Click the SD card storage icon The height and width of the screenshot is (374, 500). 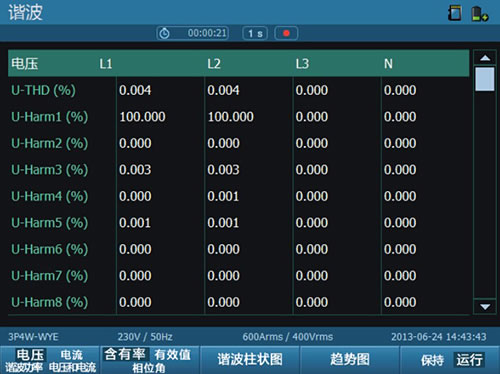tap(455, 13)
